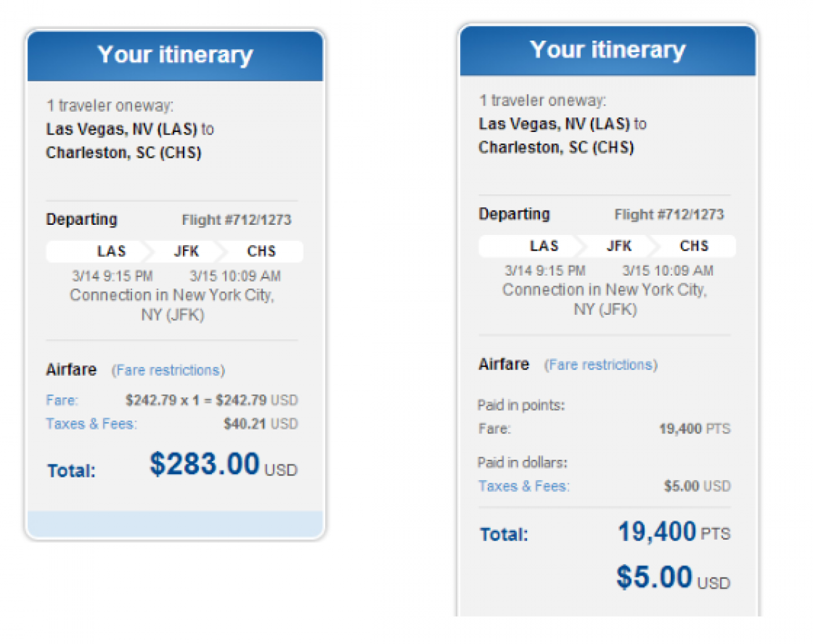
Task: Click the Fare link showing $242.79 x 1
Action: click(62, 400)
